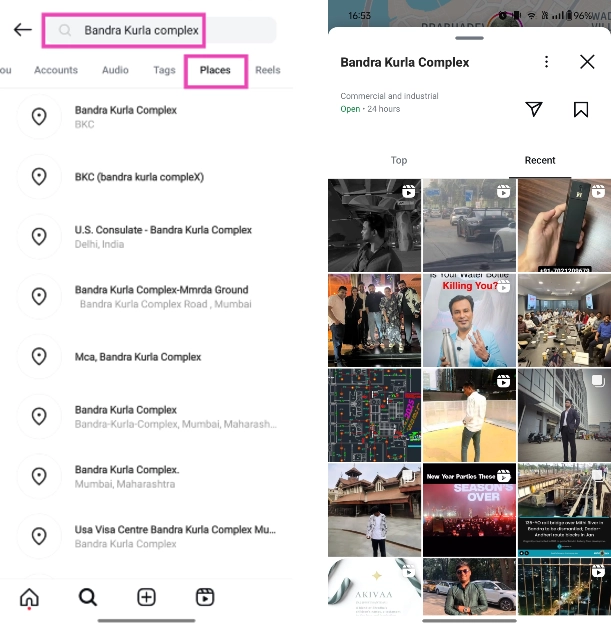The height and width of the screenshot is (628, 611).
Task: Show Recent posts for this location
Action: (540, 160)
